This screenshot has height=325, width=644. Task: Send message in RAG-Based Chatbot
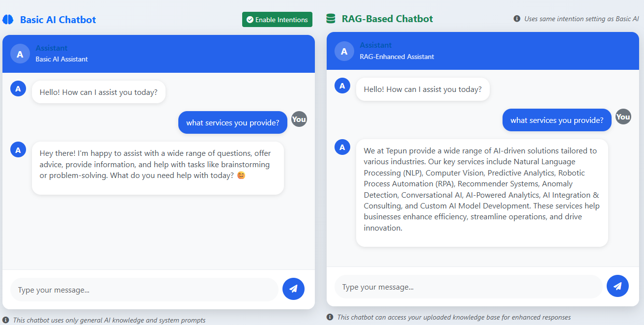(617, 286)
